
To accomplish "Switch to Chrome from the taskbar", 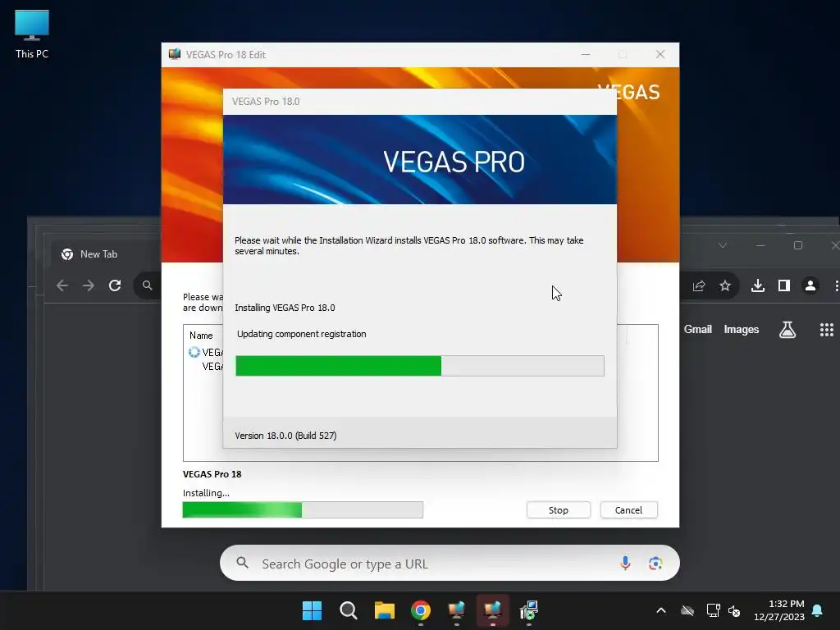I will click(x=421, y=610).
